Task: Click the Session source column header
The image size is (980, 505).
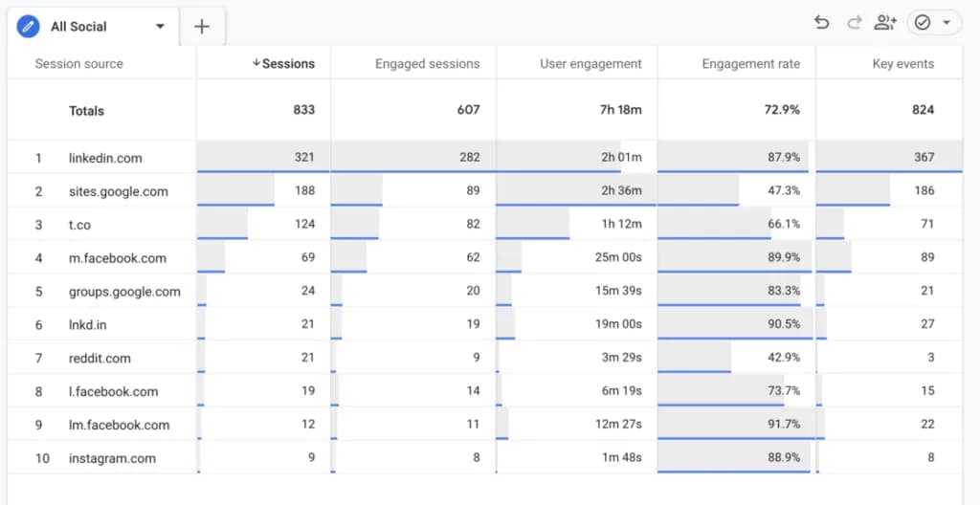Action: pos(78,64)
